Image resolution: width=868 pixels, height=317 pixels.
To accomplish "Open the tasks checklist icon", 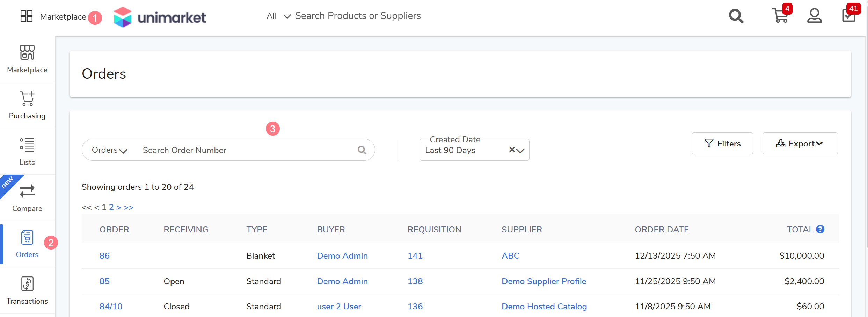I will point(848,16).
